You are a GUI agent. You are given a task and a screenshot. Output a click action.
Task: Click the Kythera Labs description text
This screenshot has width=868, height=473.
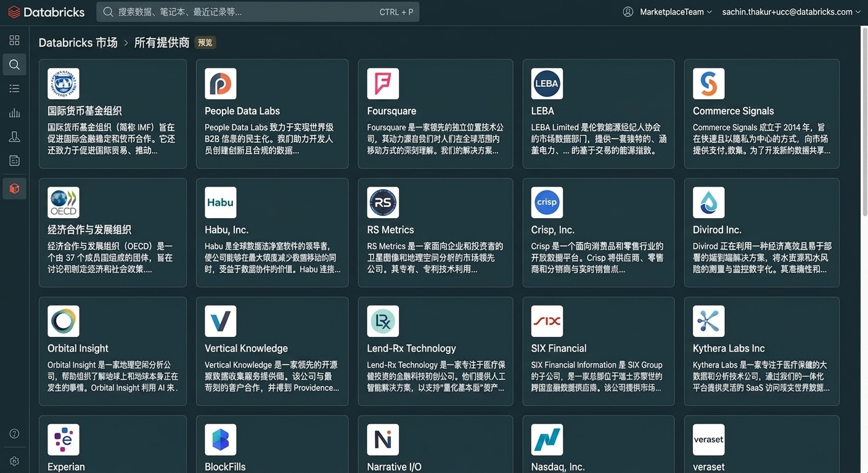click(761, 376)
